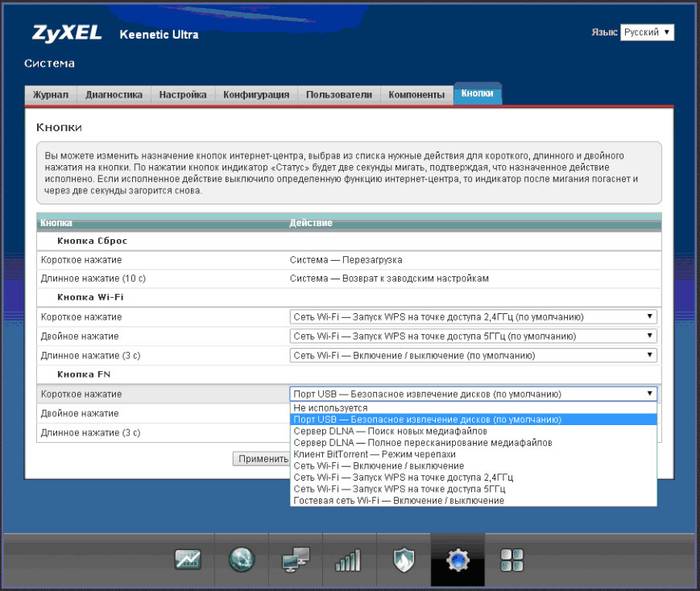Image resolution: width=700 pixels, height=591 pixels.
Task: Choose 'Запуск WPS на точке доступа 2,4ГГц' option
Action: [473, 478]
